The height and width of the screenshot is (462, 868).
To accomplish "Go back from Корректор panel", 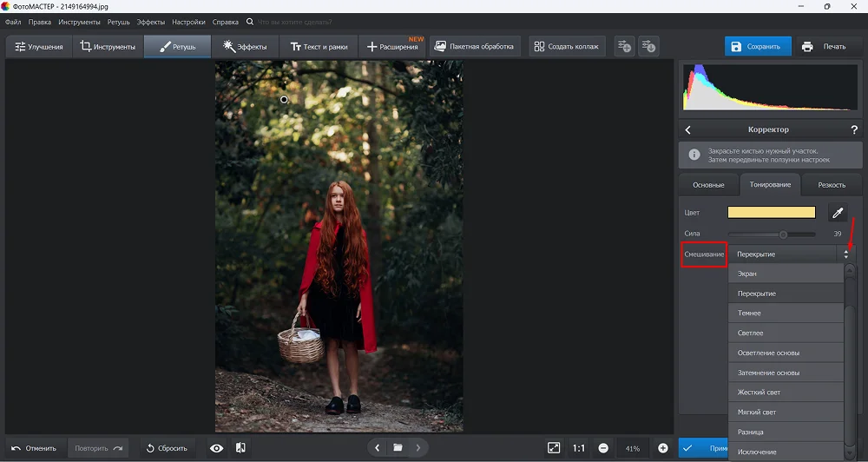I will 688,129.
